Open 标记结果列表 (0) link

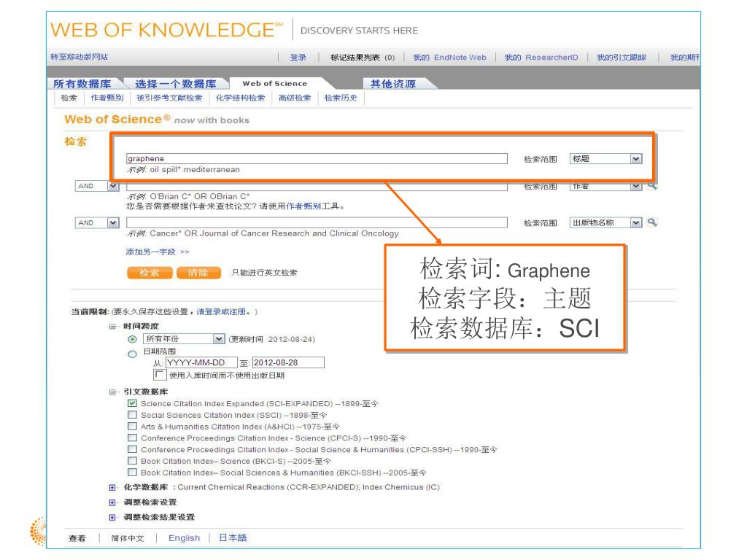tap(363, 57)
